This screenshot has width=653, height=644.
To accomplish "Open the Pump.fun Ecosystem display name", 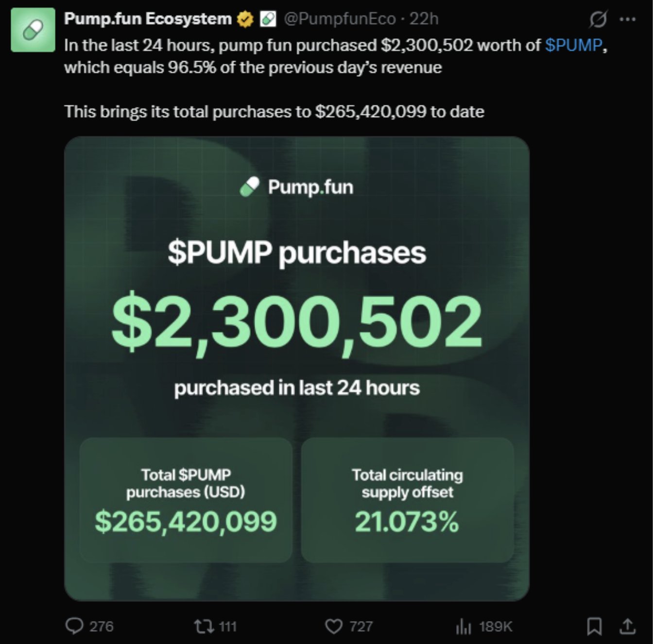I will point(148,19).
